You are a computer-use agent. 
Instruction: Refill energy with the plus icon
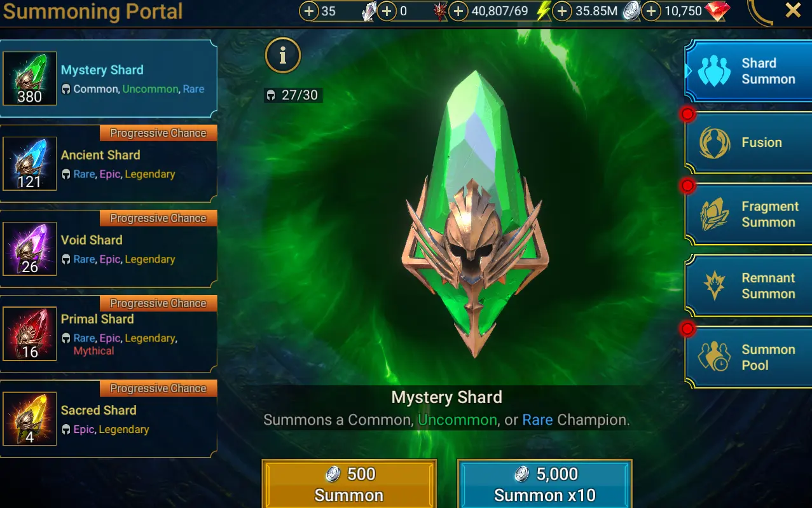458,11
